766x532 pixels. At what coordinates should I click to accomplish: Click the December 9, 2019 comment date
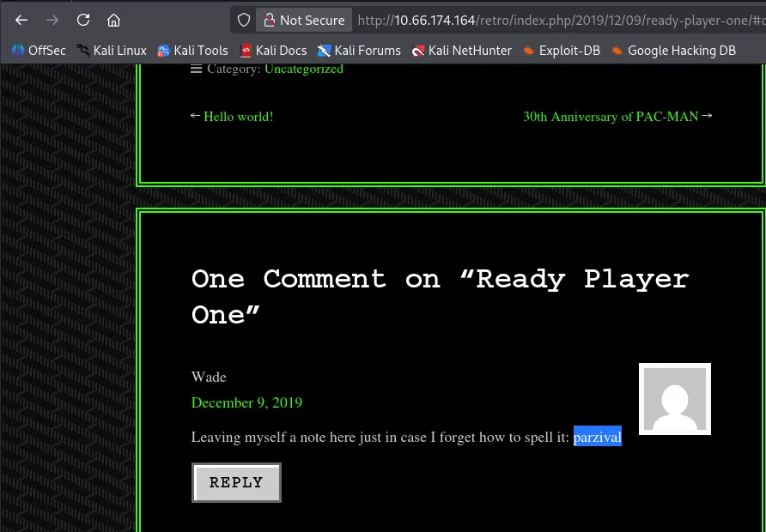(246, 402)
